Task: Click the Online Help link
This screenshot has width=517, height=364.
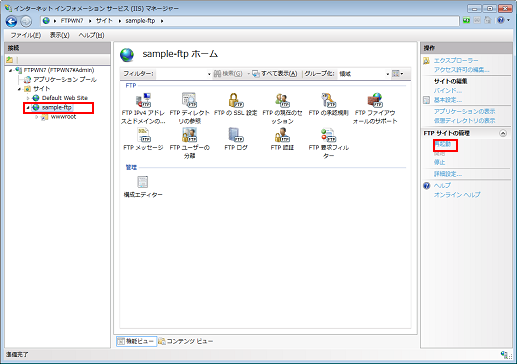Action: click(x=457, y=195)
